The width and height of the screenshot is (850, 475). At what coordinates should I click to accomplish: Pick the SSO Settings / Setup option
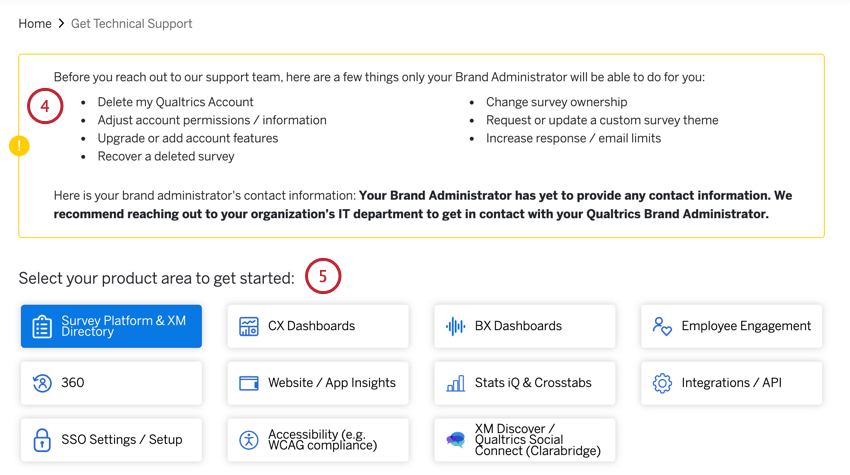(111, 440)
